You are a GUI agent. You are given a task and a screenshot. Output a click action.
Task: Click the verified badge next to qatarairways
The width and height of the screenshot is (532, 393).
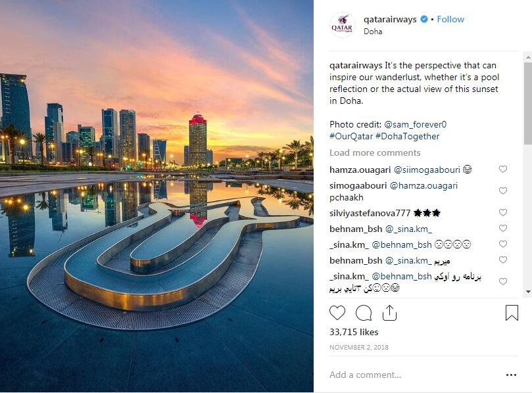pyautogui.click(x=423, y=19)
